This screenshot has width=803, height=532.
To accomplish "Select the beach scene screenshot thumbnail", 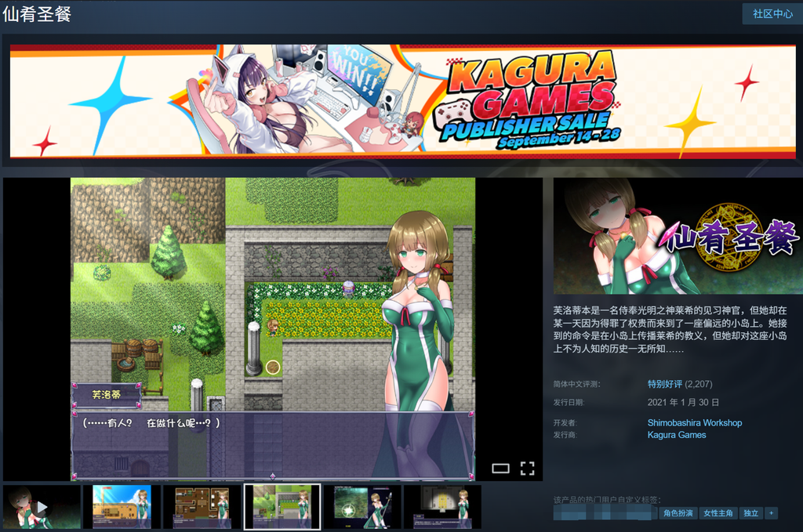I will click(122, 507).
